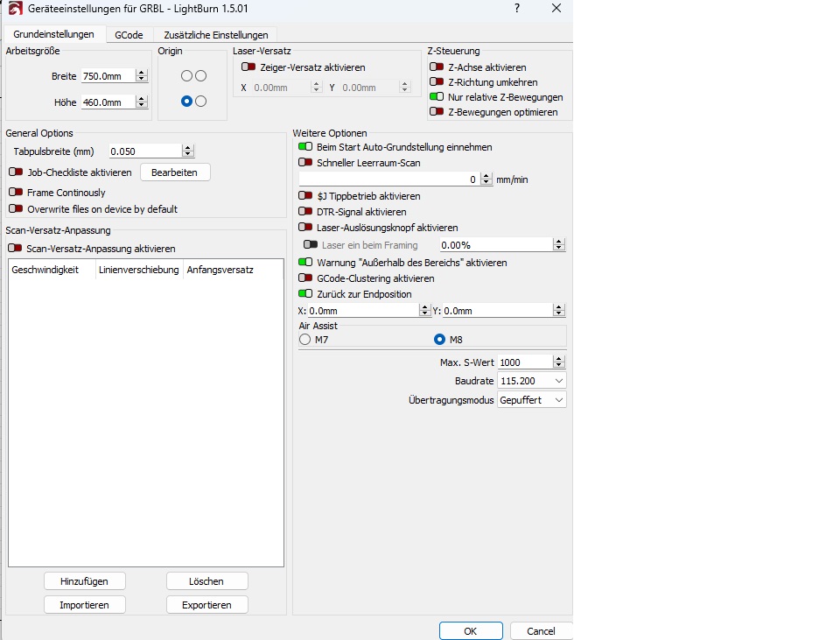Image resolution: width=840 pixels, height=640 pixels.
Task: Click the Höhe height input field
Action: pos(108,102)
